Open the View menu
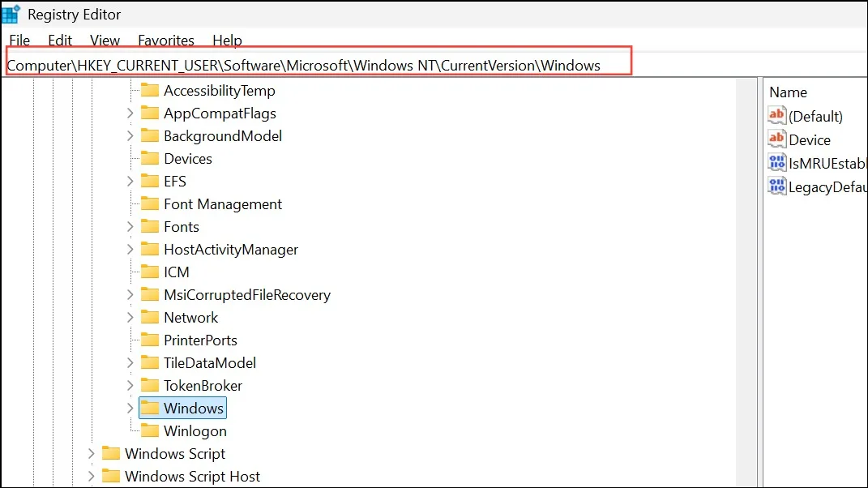This screenshot has height=488, width=868. 105,41
